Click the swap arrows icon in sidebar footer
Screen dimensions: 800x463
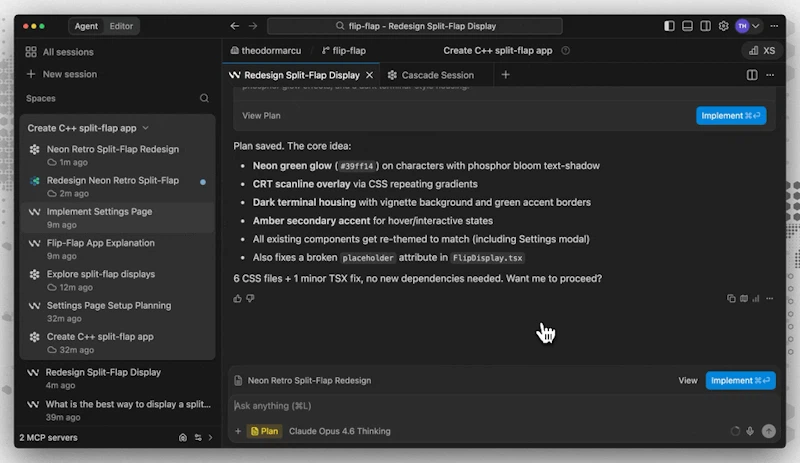pyautogui.click(x=198, y=437)
